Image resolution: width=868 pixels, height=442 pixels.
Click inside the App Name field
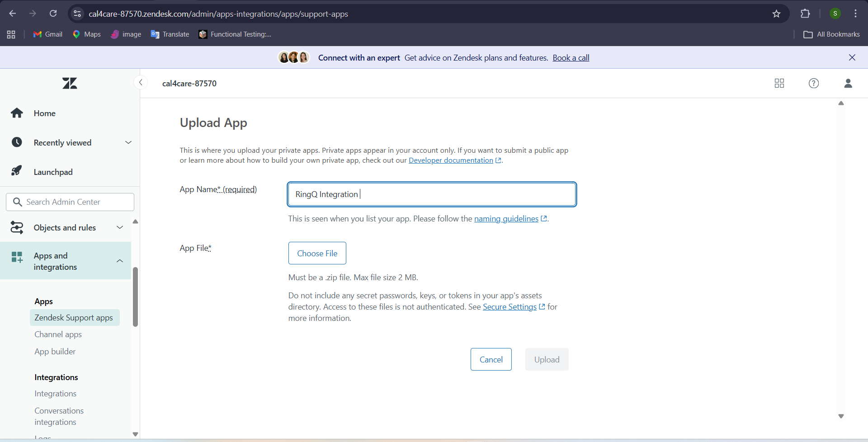pos(432,194)
